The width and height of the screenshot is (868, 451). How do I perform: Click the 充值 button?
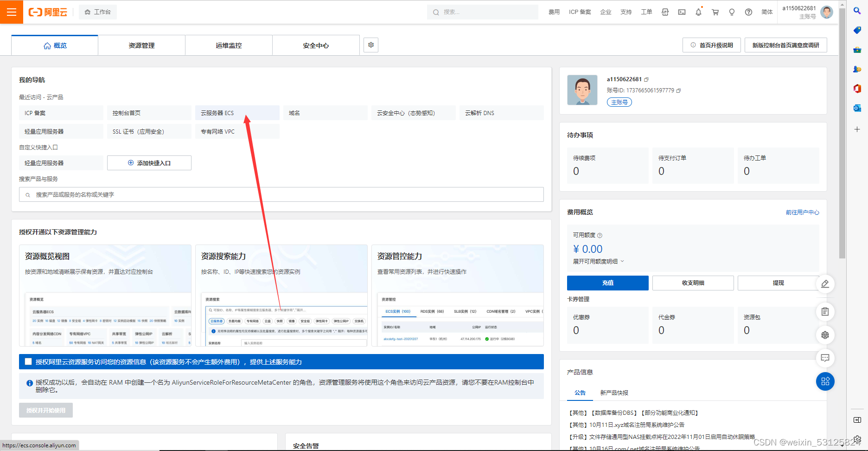[607, 283]
